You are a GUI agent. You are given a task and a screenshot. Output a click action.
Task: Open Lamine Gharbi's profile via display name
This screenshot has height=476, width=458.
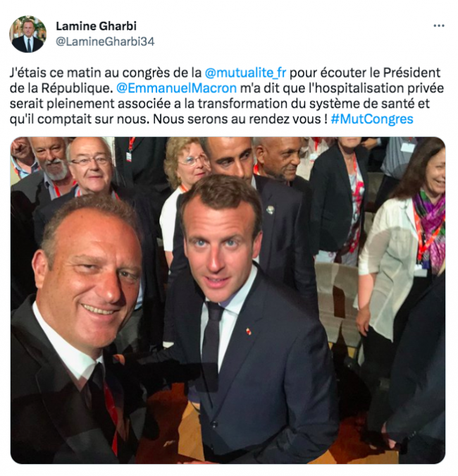[96, 26]
